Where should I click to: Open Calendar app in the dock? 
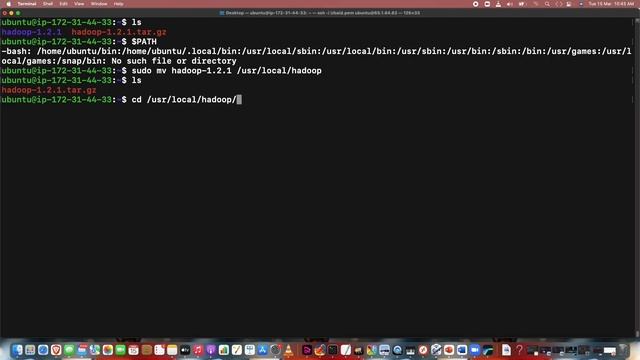pos(133,350)
